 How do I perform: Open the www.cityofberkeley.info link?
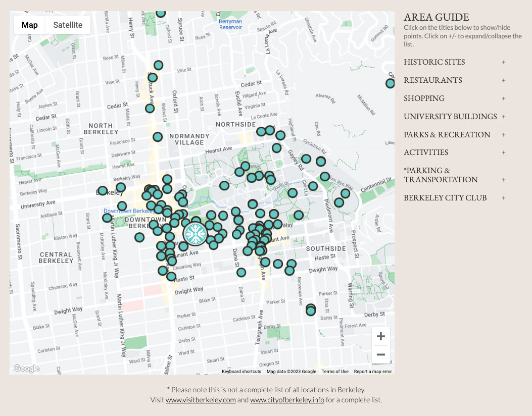[x=287, y=400]
